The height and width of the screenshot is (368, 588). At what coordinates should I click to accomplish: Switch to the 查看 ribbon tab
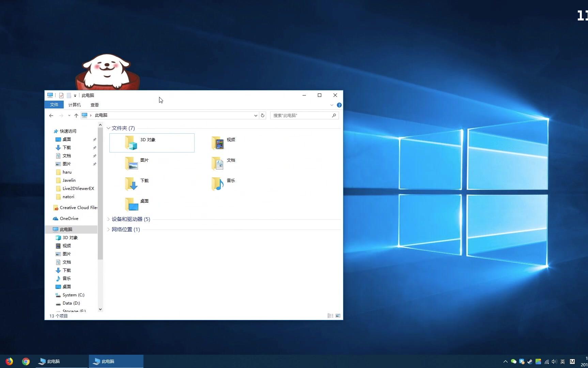pyautogui.click(x=95, y=105)
